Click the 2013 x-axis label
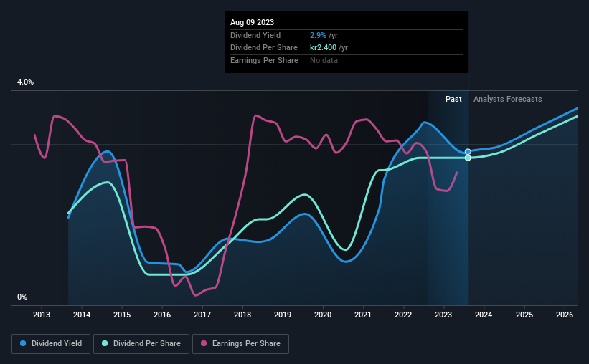The height and width of the screenshot is (364, 589). [42, 315]
